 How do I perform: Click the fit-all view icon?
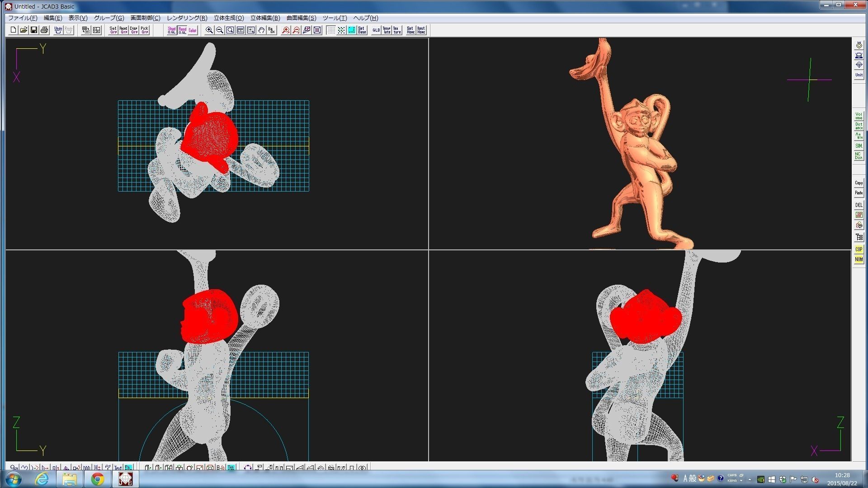317,30
